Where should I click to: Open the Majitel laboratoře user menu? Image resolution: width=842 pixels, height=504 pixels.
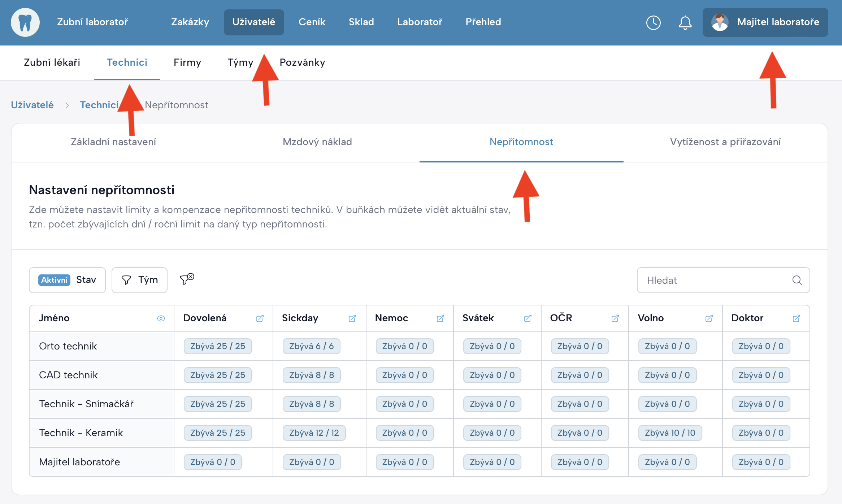click(765, 22)
